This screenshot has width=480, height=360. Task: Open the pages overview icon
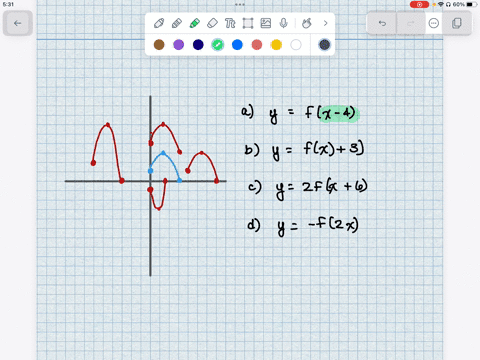pyautogui.click(x=457, y=23)
